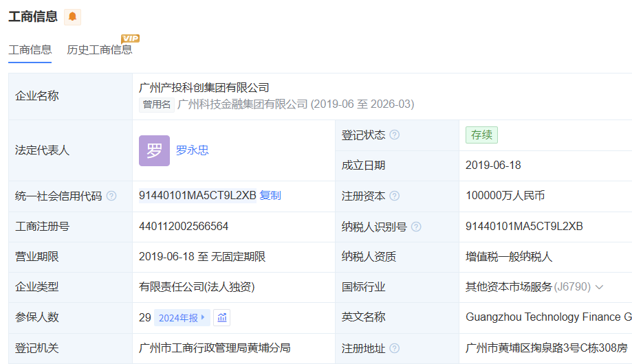Click 复制 to copy credit code
Viewport: 632px width, 364px height.
point(270,196)
